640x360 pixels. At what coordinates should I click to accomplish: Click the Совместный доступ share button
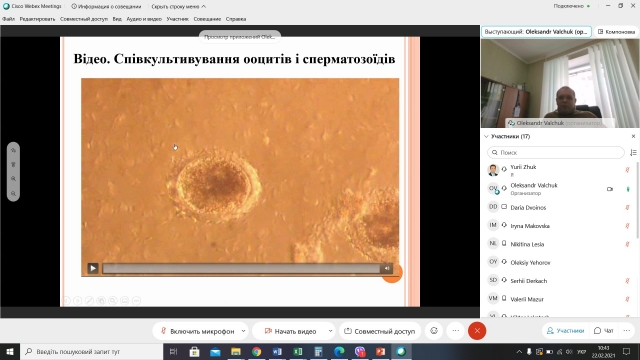(x=380, y=331)
